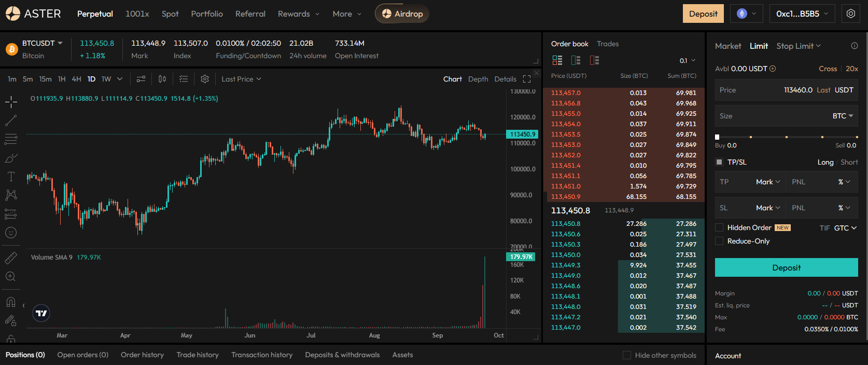The width and height of the screenshot is (868, 365).
Task: Expand the Stop Limit order type dropdown
Action: [799, 46]
